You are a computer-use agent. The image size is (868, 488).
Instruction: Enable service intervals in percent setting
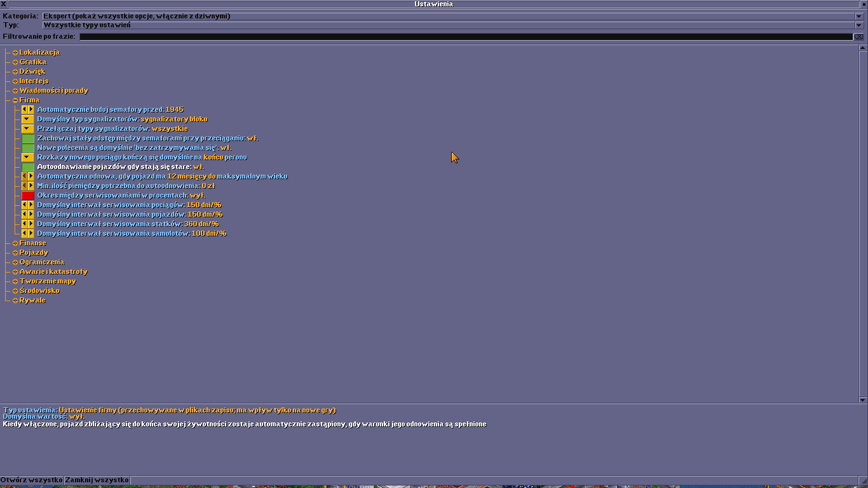(x=28, y=195)
